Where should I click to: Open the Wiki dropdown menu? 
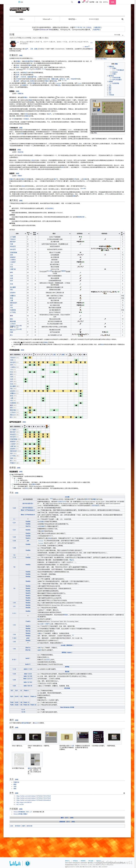tap(22, 19)
